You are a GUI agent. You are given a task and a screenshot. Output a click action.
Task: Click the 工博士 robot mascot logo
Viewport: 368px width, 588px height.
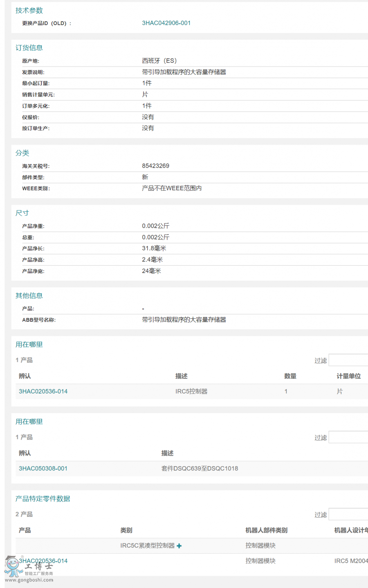coord(13,567)
